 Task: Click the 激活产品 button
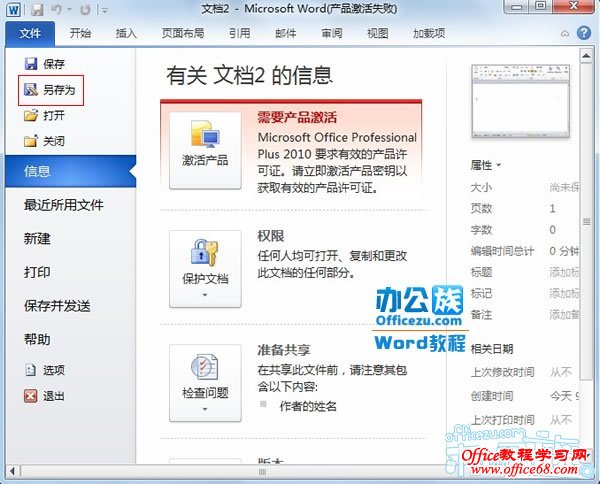(205, 151)
